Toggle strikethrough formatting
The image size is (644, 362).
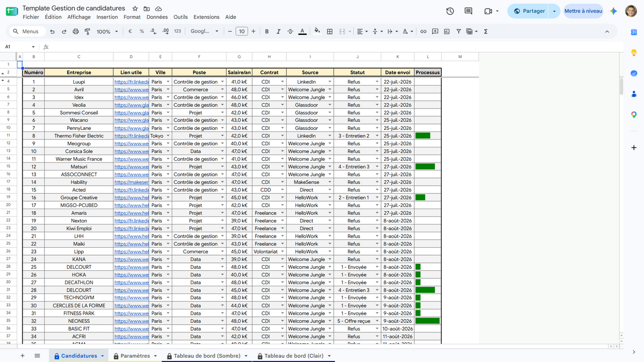(290, 32)
